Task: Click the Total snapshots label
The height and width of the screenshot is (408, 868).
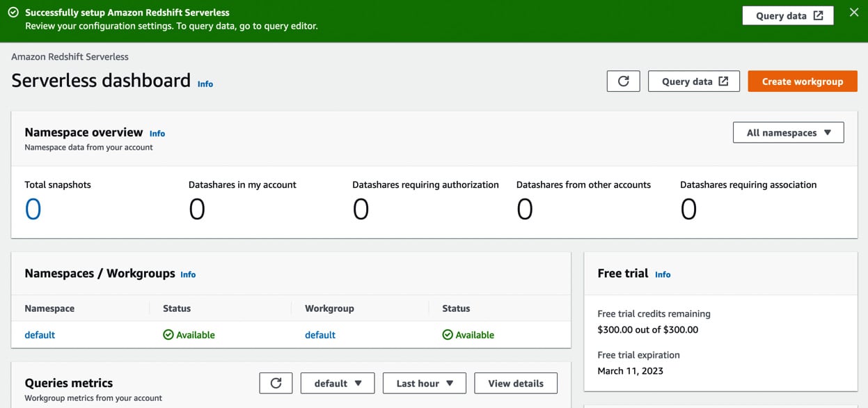Action: pos(58,185)
